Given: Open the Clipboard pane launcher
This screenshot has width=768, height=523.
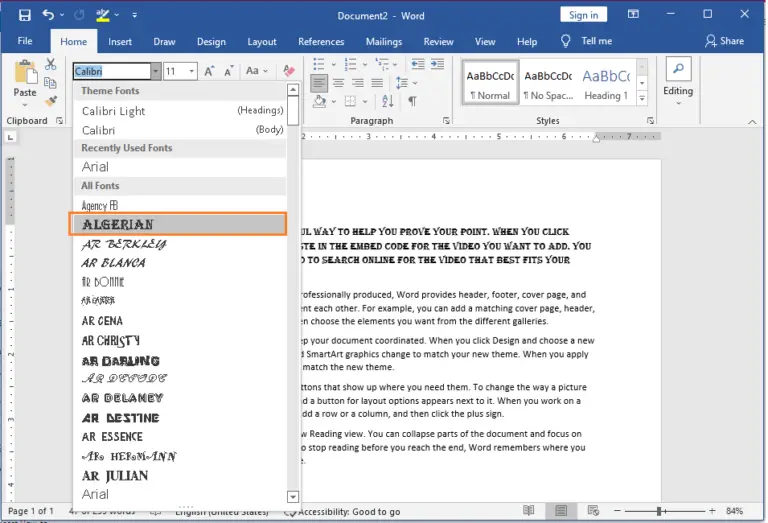Looking at the screenshot, I should coord(59,120).
